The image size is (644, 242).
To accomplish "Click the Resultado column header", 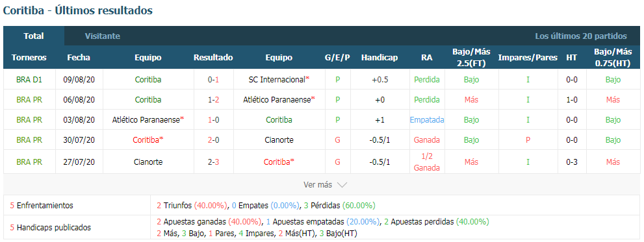I will 213,58.
